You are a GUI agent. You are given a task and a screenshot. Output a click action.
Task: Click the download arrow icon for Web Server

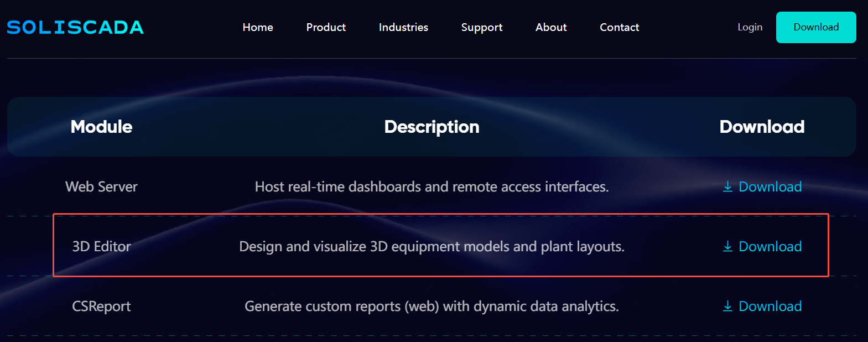(727, 186)
